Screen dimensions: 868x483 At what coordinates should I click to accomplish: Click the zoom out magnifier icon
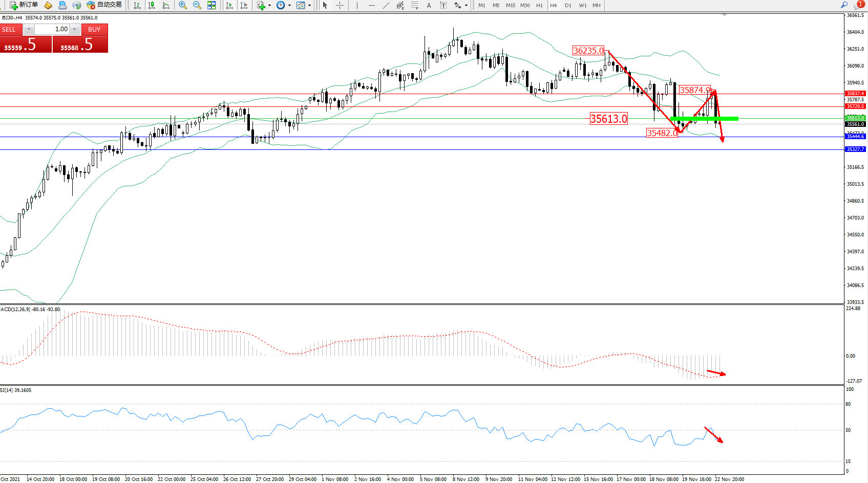pyautogui.click(x=197, y=5)
